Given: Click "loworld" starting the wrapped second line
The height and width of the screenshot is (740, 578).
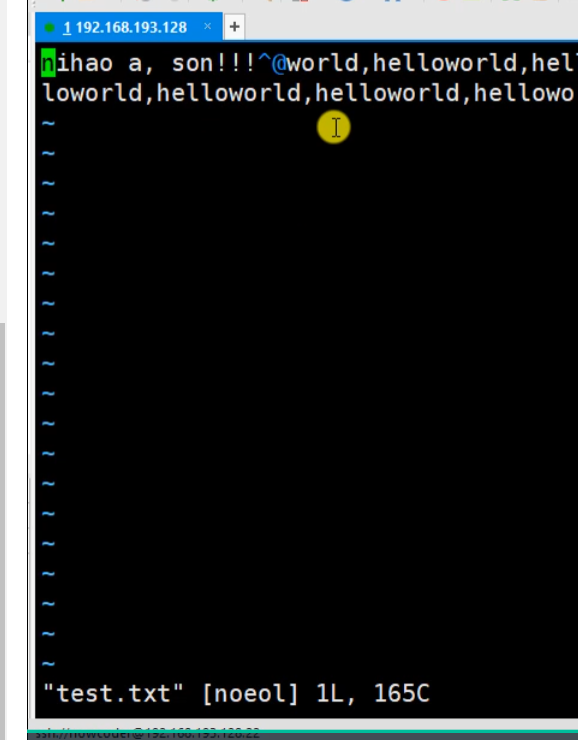Looking at the screenshot, I should pos(92,93).
